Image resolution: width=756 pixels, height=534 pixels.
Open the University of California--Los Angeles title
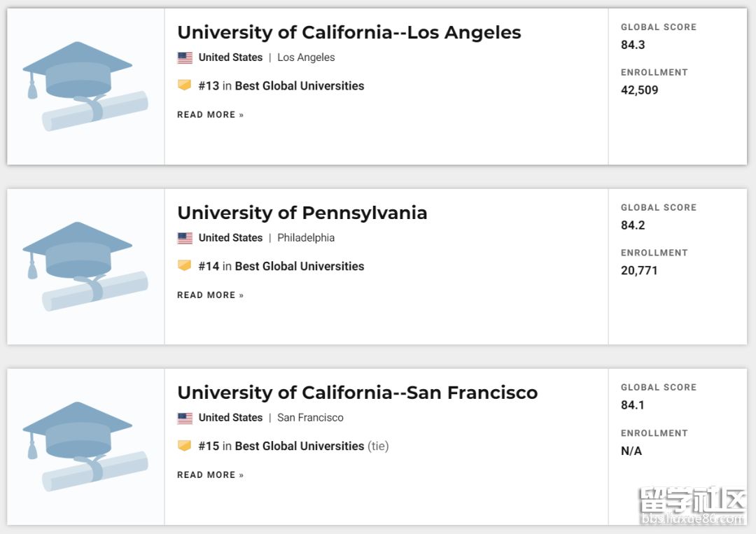click(349, 32)
